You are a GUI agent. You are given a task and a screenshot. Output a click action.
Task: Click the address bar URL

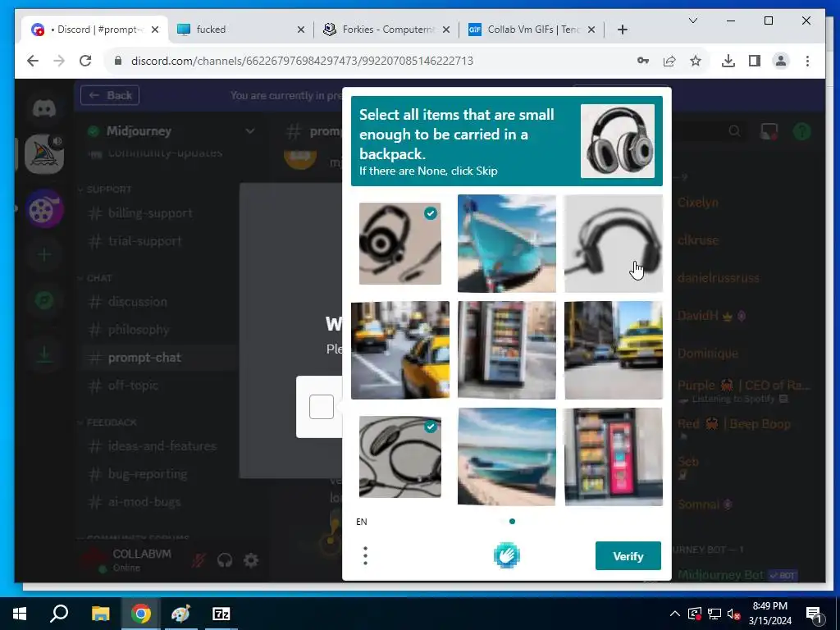tap(302, 61)
